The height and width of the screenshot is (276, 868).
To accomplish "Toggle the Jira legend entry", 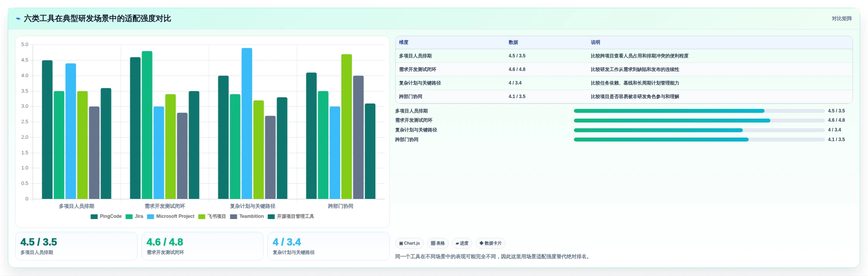I will click(x=134, y=217).
